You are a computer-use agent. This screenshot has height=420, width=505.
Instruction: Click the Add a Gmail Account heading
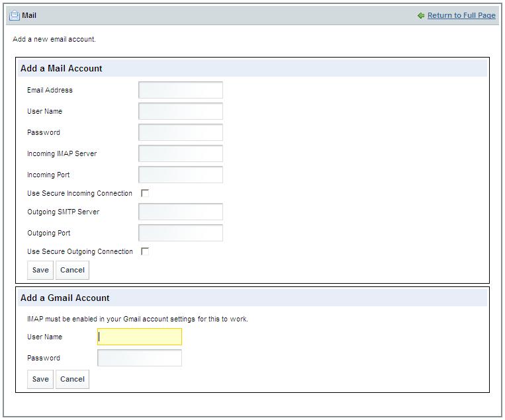tap(65, 298)
